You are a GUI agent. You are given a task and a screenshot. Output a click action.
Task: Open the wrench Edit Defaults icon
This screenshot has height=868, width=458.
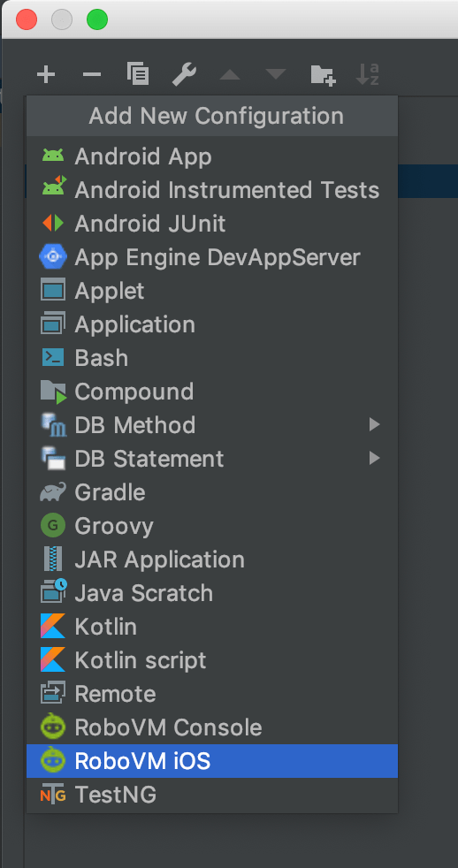184,74
